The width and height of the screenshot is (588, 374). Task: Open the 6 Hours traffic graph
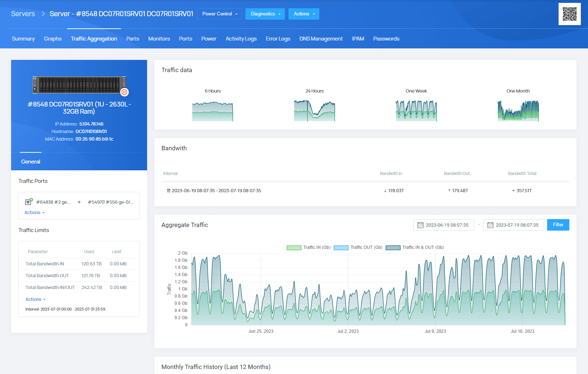[213, 111]
